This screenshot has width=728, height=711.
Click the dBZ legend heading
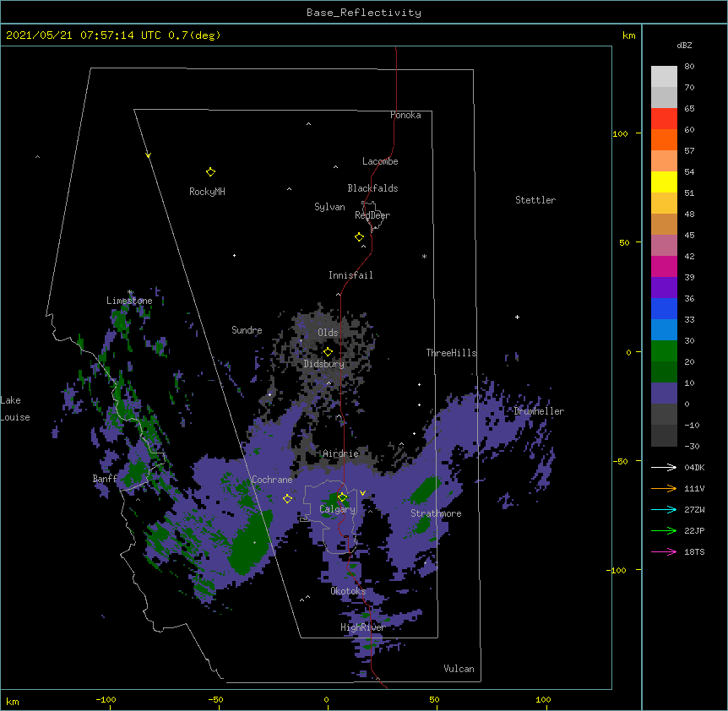(x=684, y=45)
